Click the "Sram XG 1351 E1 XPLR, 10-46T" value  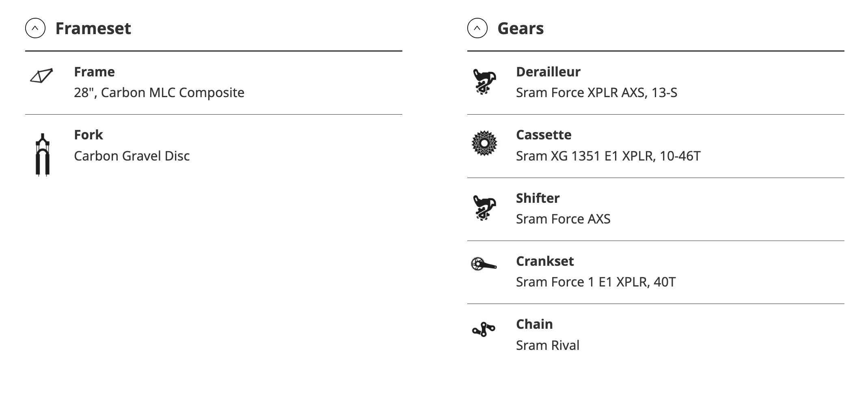click(608, 156)
